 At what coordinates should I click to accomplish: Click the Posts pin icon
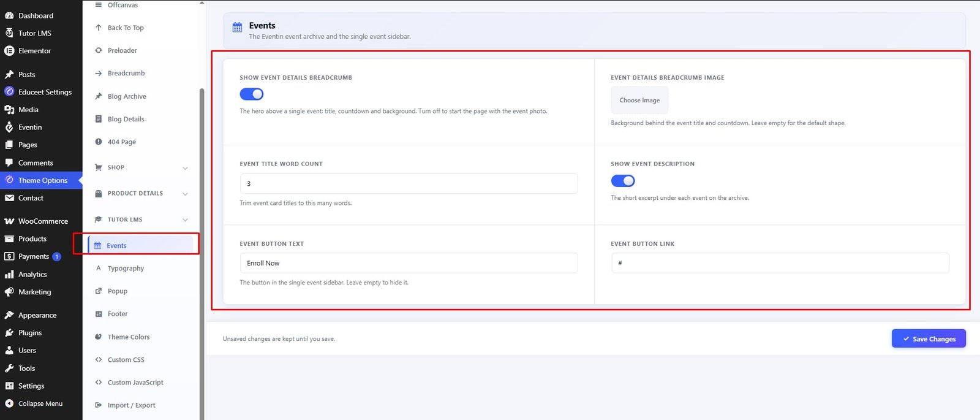9,74
